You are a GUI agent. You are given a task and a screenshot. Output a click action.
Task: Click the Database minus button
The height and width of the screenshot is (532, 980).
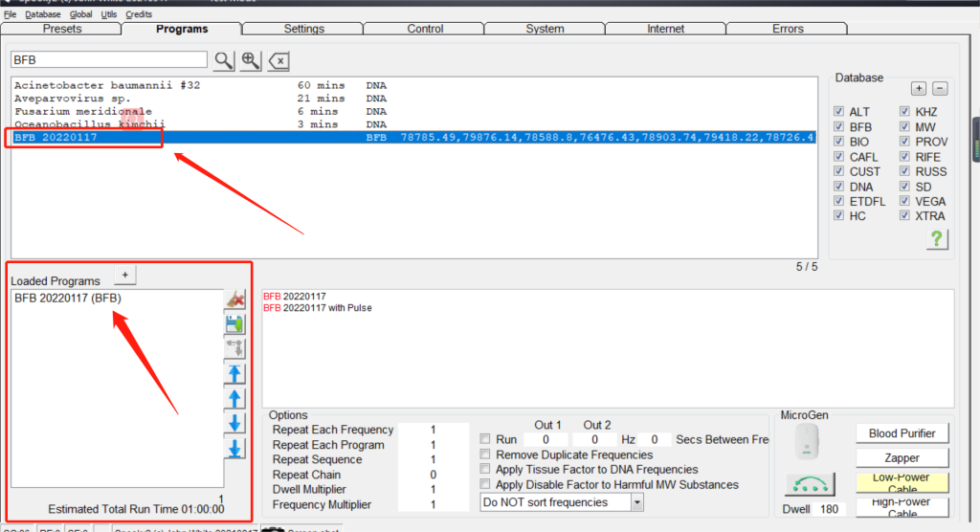[x=940, y=89]
